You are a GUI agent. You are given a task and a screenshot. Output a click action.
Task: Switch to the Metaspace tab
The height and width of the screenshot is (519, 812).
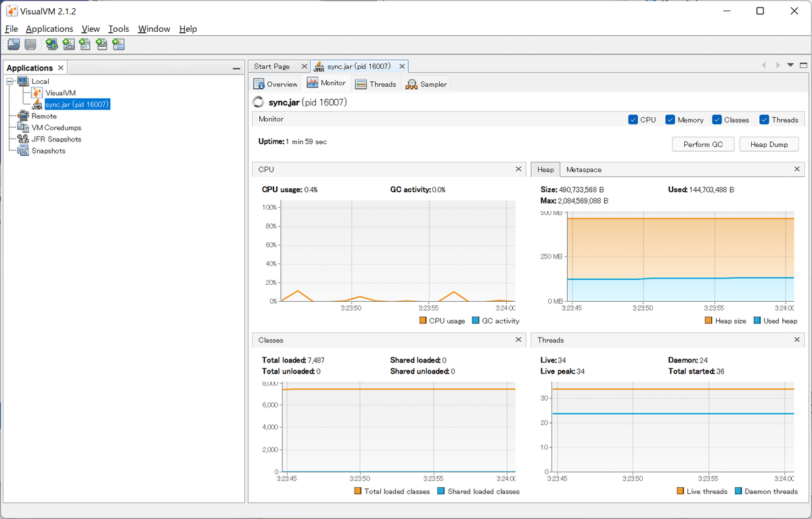tap(583, 169)
